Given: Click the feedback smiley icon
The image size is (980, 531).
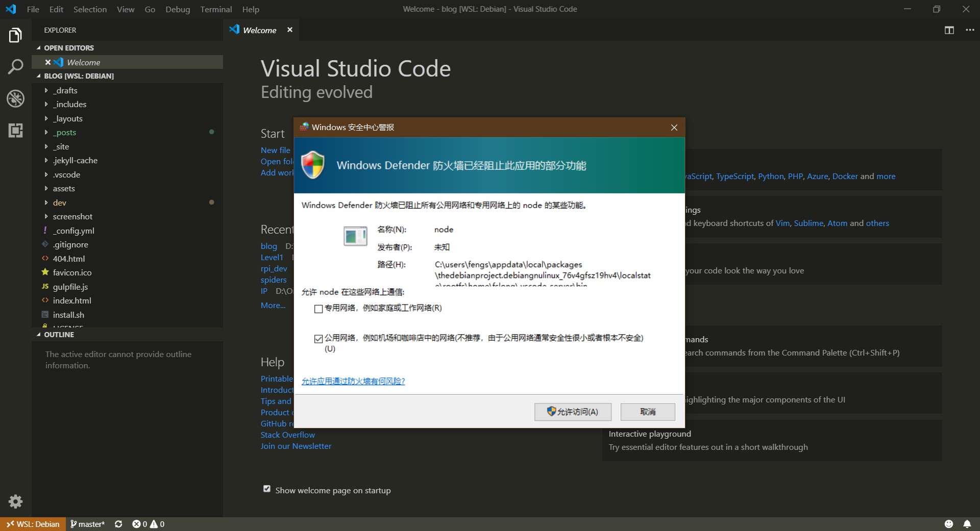Looking at the screenshot, I should [x=948, y=524].
